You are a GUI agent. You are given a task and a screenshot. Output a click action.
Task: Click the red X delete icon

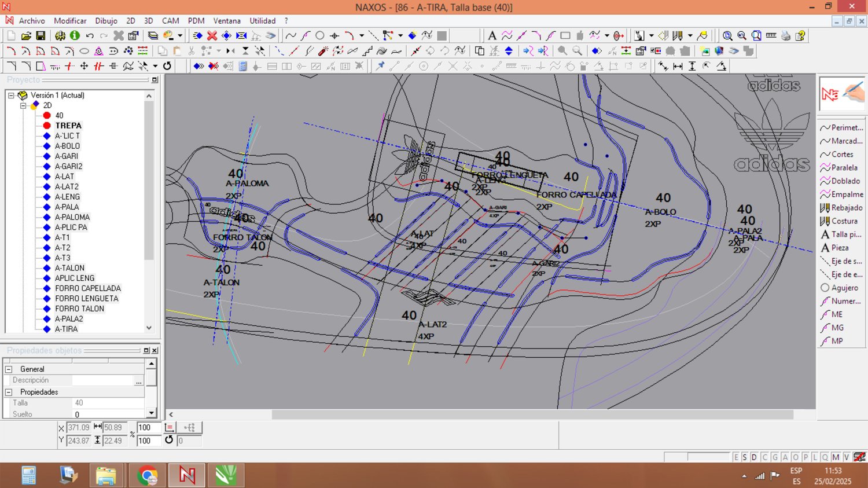pyautogui.click(x=212, y=36)
